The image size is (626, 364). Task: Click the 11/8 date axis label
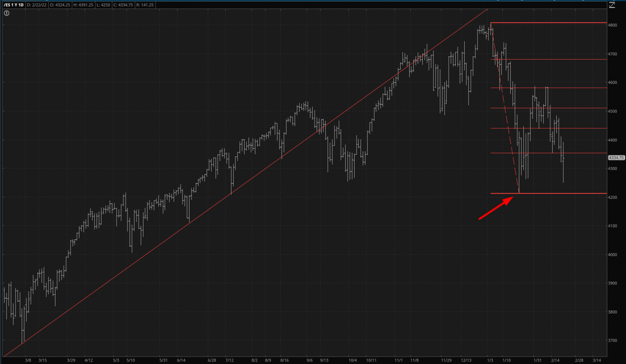coord(414,360)
